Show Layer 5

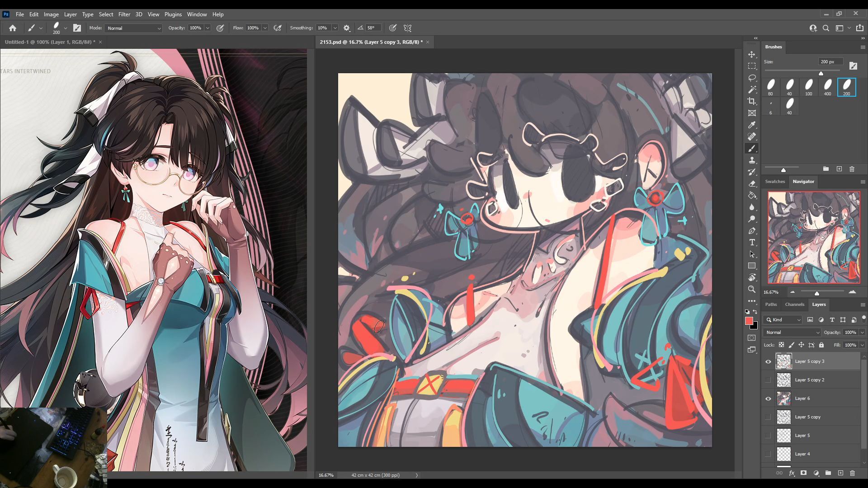pos(768,436)
